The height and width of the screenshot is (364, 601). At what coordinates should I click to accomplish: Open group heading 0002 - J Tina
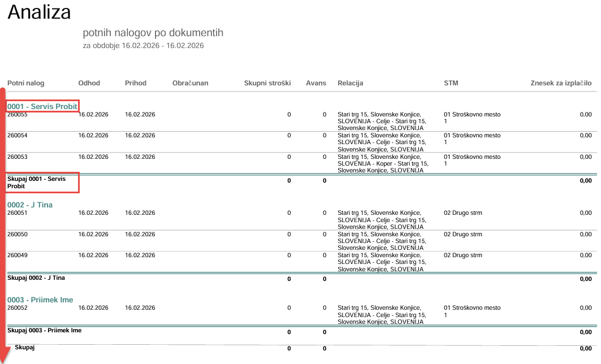tap(30, 205)
